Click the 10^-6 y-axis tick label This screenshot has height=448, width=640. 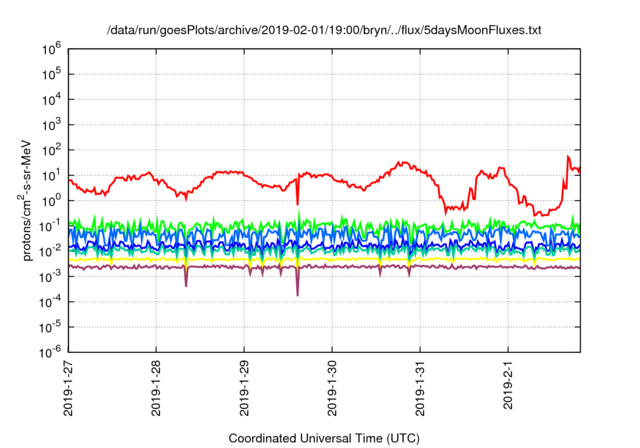(50, 353)
